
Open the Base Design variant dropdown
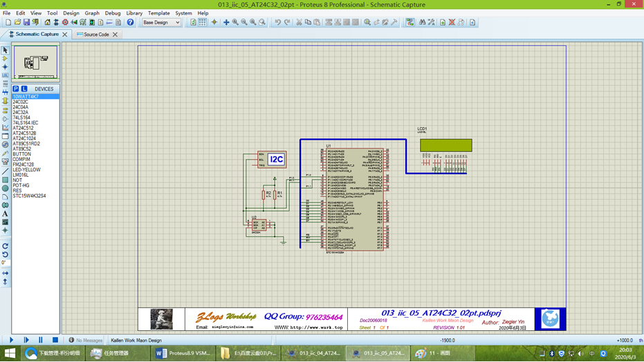tap(161, 22)
